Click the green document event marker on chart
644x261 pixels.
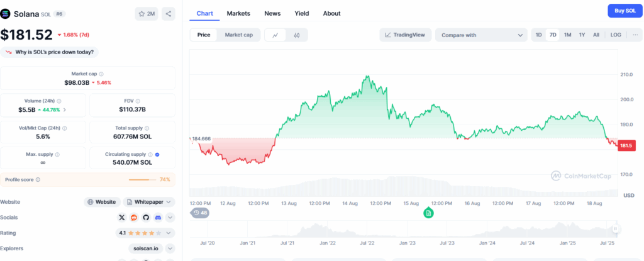click(x=428, y=213)
